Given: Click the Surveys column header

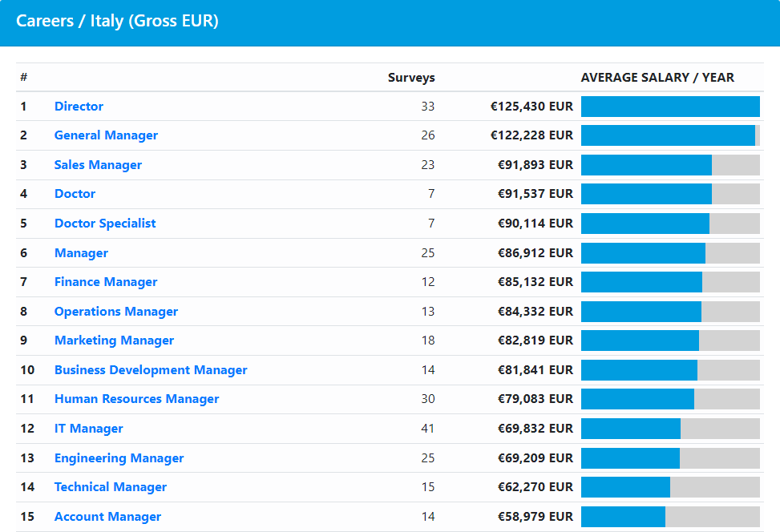Looking at the screenshot, I should click(x=411, y=78).
